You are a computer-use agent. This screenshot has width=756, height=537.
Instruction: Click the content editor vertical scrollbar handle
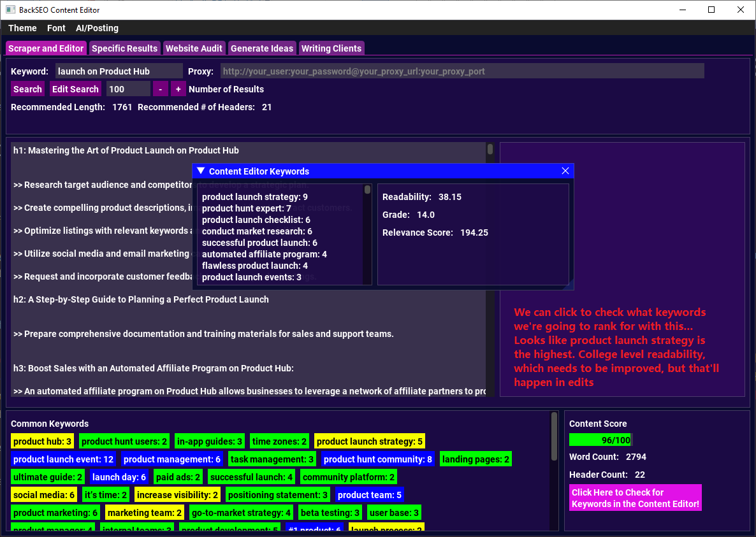tap(490, 149)
